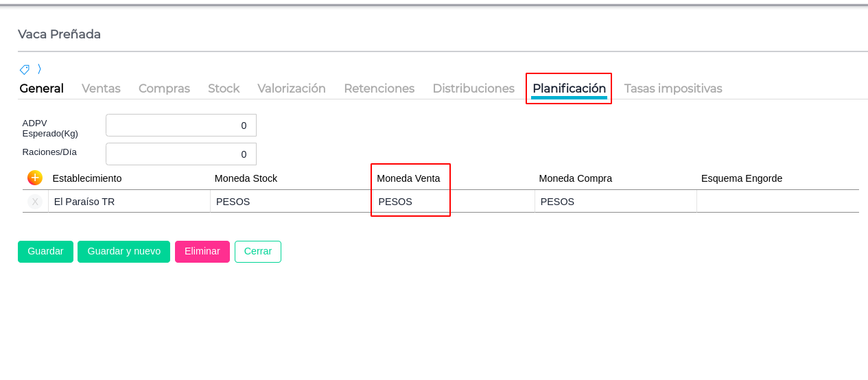Screen dimensions: 868x380
Task: Switch to the Distribuciones tab
Action: (x=473, y=88)
